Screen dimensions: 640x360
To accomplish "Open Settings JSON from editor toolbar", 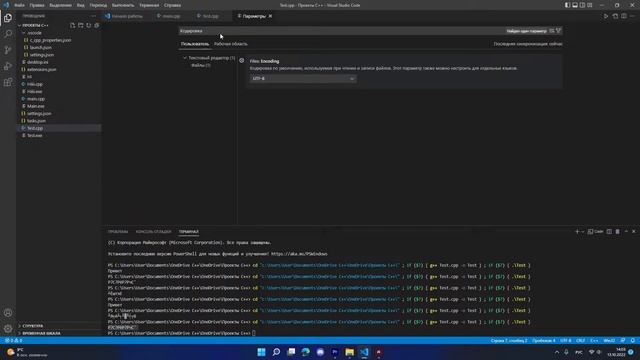I will (615, 16).
